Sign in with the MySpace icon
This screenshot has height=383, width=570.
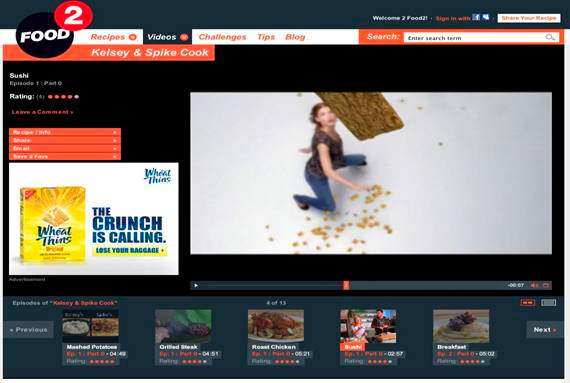tap(485, 17)
